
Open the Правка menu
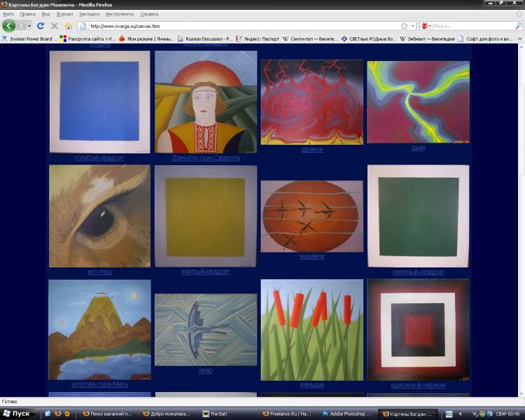pos(28,14)
